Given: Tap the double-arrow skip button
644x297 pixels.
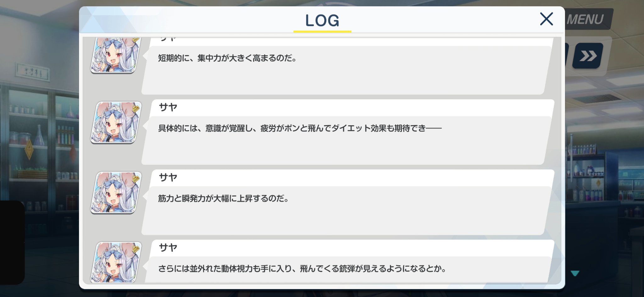Looking at the screenshot, I should click(x=587, y=56).
